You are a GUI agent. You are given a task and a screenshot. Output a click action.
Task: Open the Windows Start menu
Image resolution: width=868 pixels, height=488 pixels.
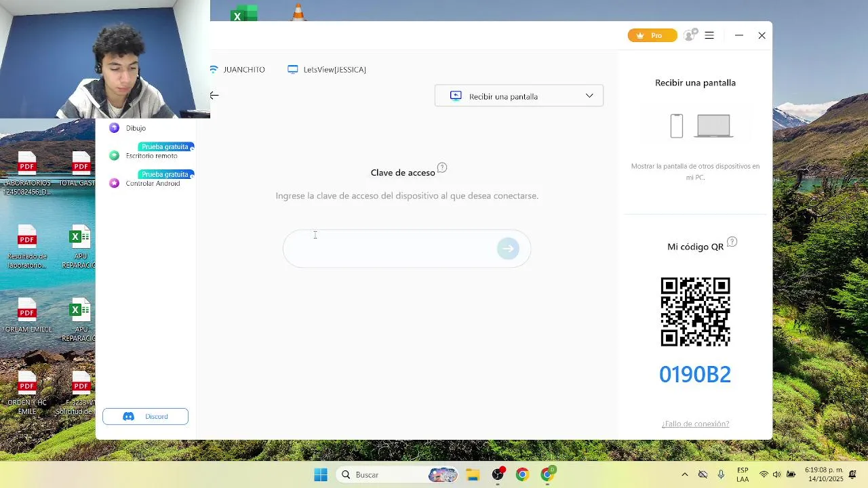point(321,475)
